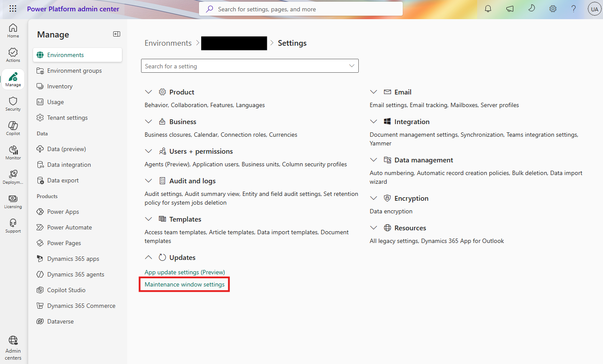
Task: Collapse the Updates section chevron
Action: [x=148, y=257]
